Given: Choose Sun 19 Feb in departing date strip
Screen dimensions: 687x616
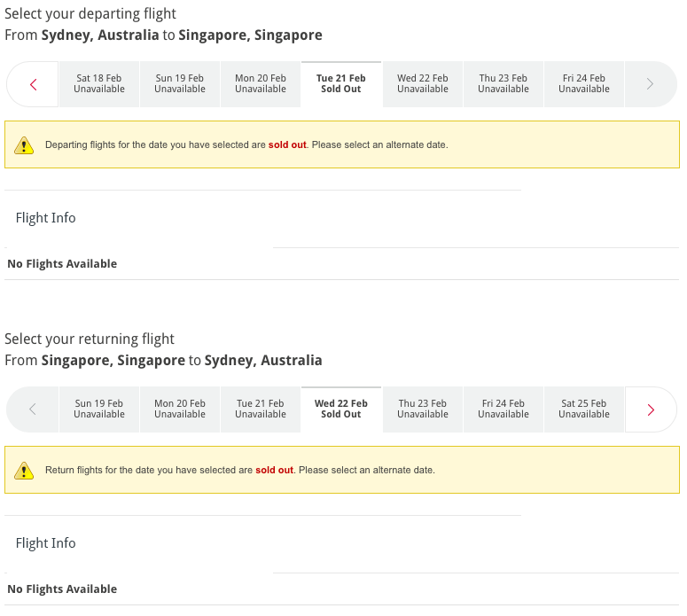Looking at the screenshot, I should pos(180,84).
